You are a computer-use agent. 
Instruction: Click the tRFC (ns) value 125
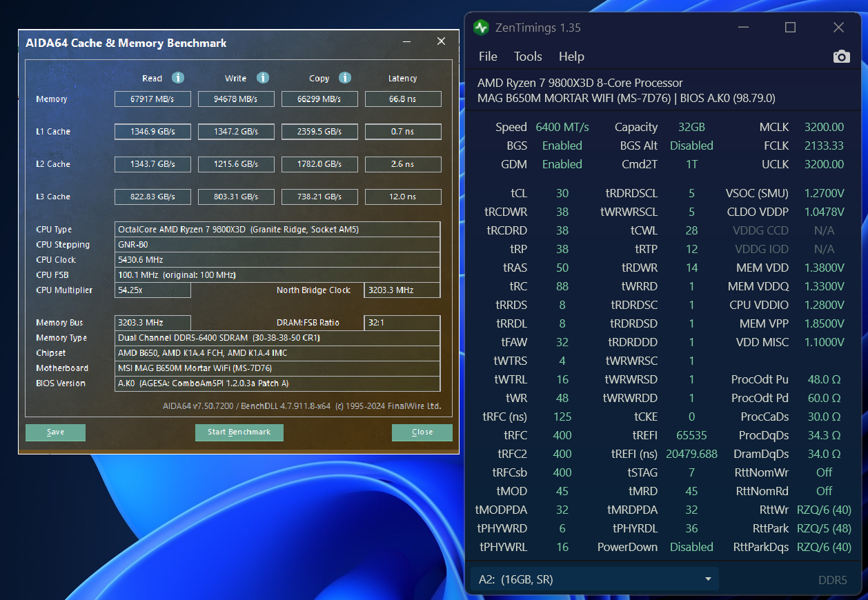click(x=562, y=417)
